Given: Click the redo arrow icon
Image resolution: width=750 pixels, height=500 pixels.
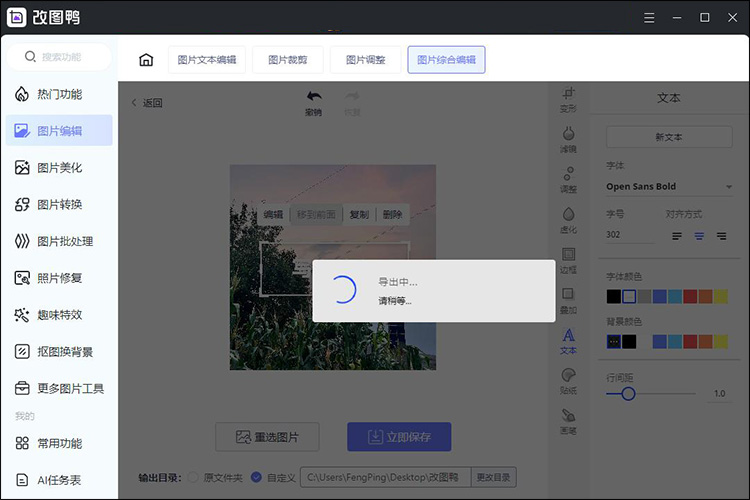Looking at the screenshot, I should [353, 96].
